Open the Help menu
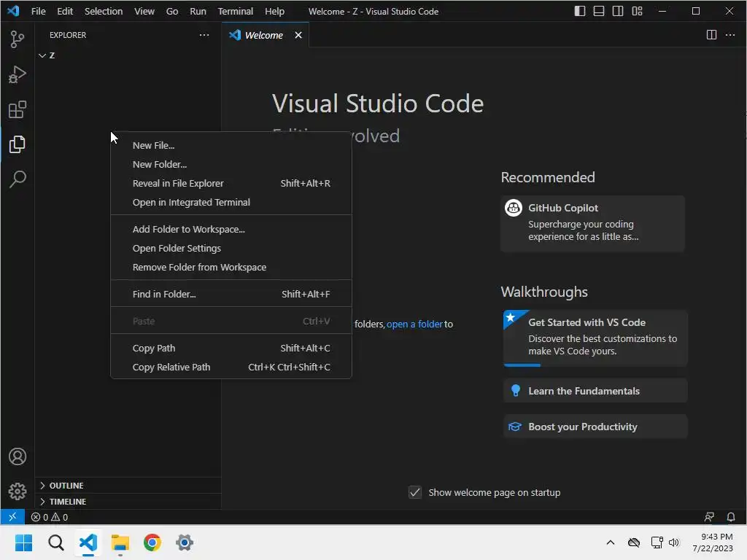Viewport: 747px width, 560px height. tap(274, 11)
